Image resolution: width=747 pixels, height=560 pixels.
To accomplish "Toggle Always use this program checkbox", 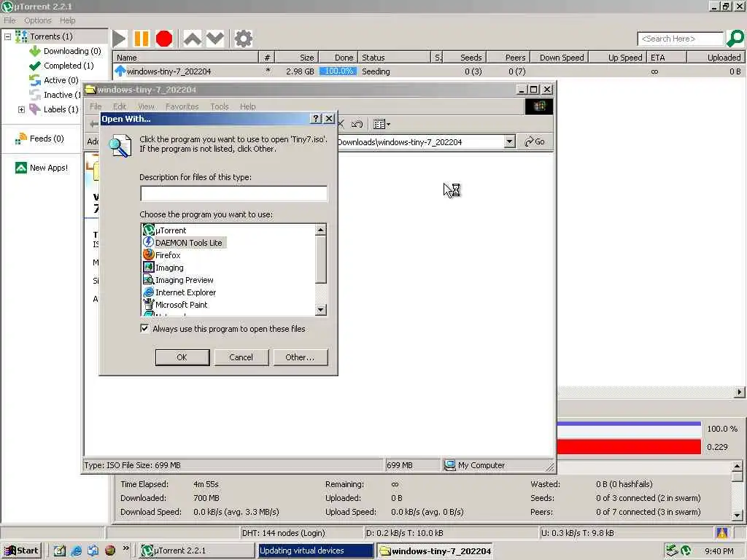I will point(144,329).
